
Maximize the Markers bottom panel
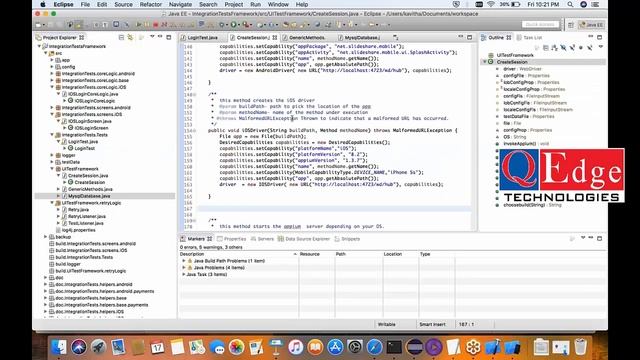[x=600, y=238]
